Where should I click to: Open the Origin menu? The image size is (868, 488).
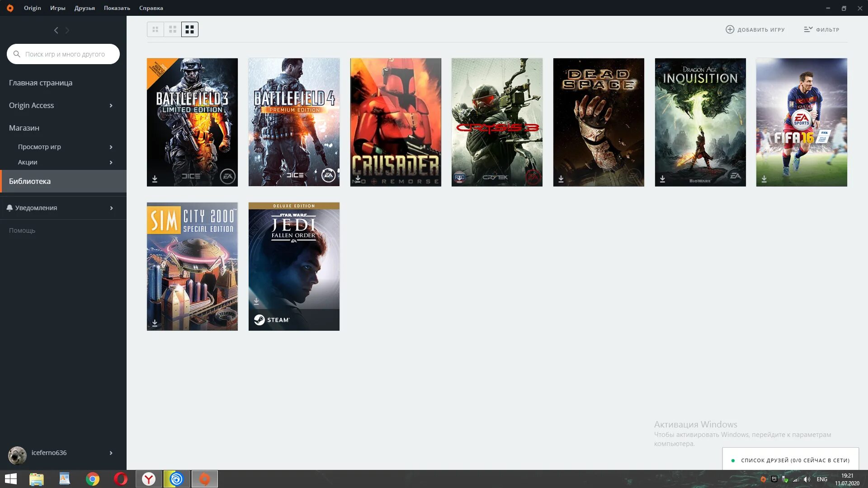pyautogui.click(x=33, y=8)
